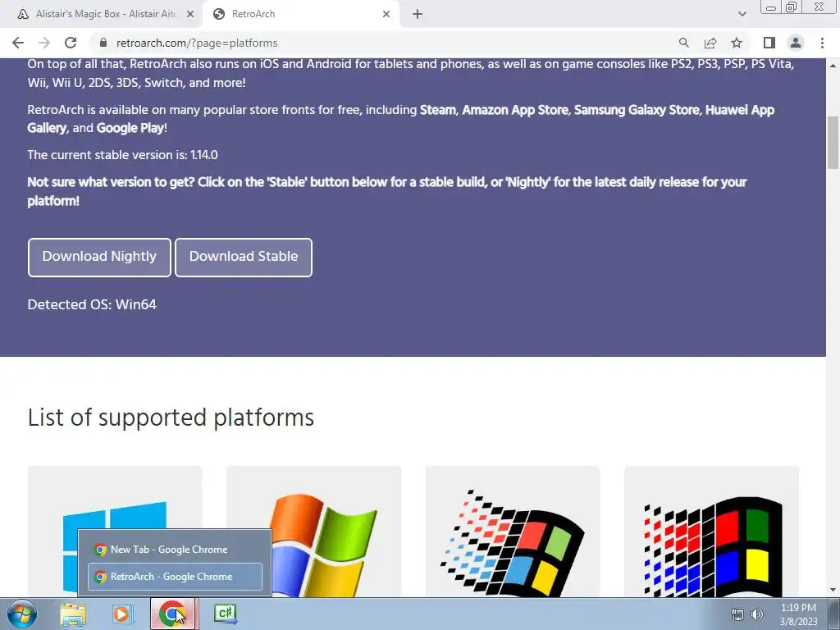The image size is (840, 630).
Task: Click the scrollbar down arrow
Action: pyautogui.click(x=833, y=590)
